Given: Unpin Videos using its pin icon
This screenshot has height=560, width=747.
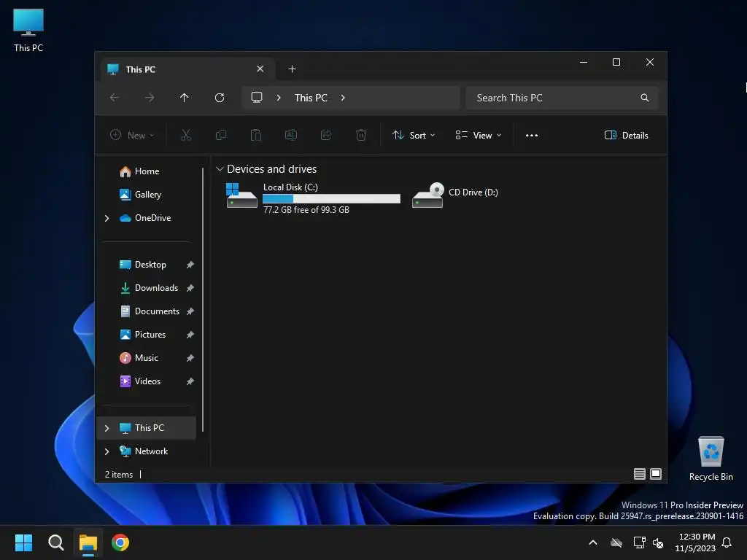Looking at the screenshot, I should (190, 381).
